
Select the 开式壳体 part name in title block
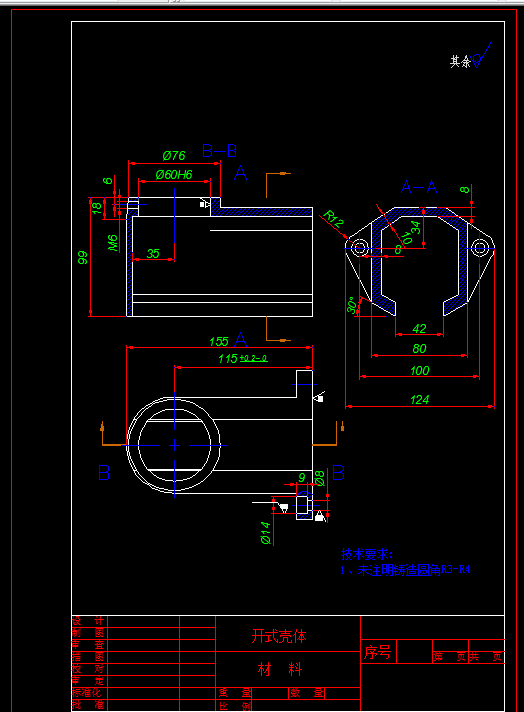(x=279, y=636)
